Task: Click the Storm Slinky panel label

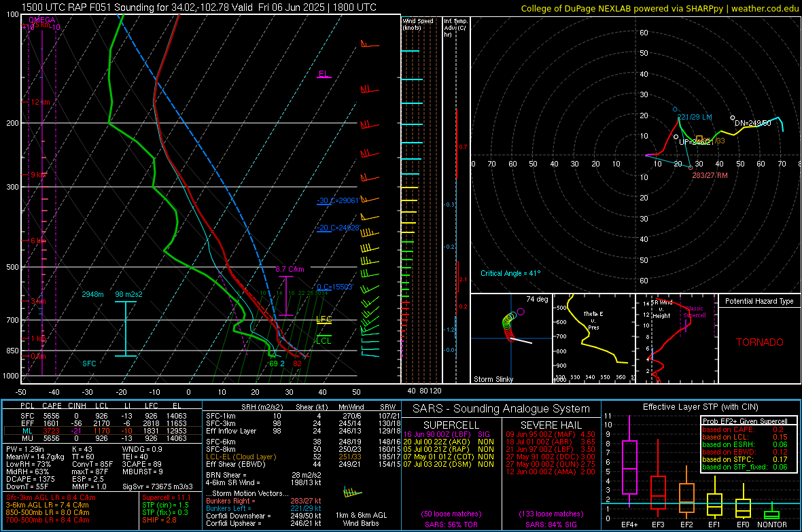Action: [x=493, y=379]
